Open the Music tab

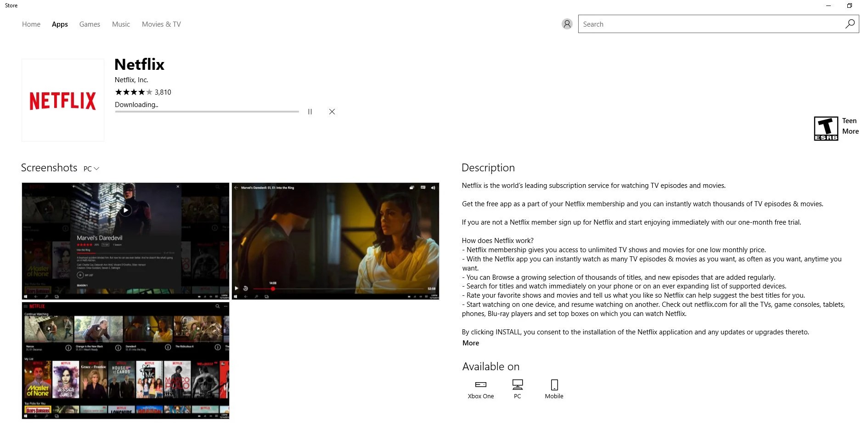coord(121,24)
